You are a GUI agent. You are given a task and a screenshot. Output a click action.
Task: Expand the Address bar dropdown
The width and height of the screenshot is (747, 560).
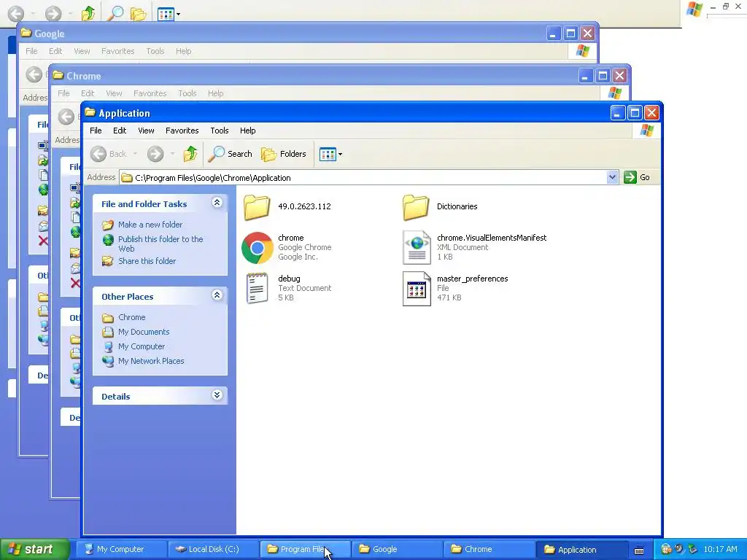click(612, 177)
